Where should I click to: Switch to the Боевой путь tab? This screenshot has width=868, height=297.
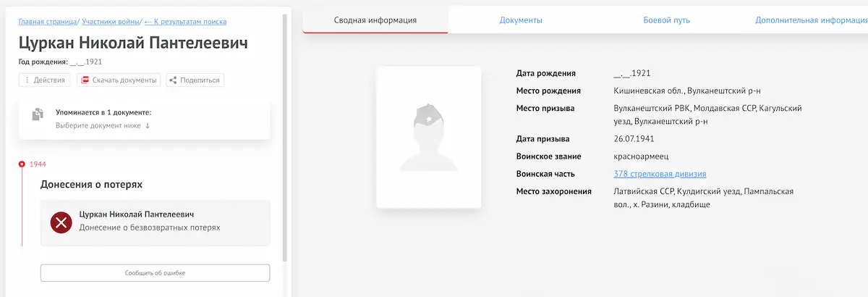(665, 20)
